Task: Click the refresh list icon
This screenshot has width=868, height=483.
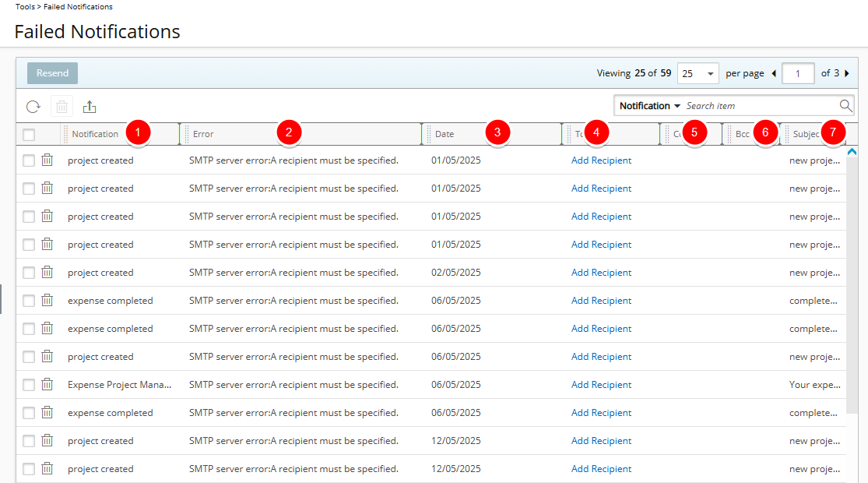Action: [x=33, y=107]
